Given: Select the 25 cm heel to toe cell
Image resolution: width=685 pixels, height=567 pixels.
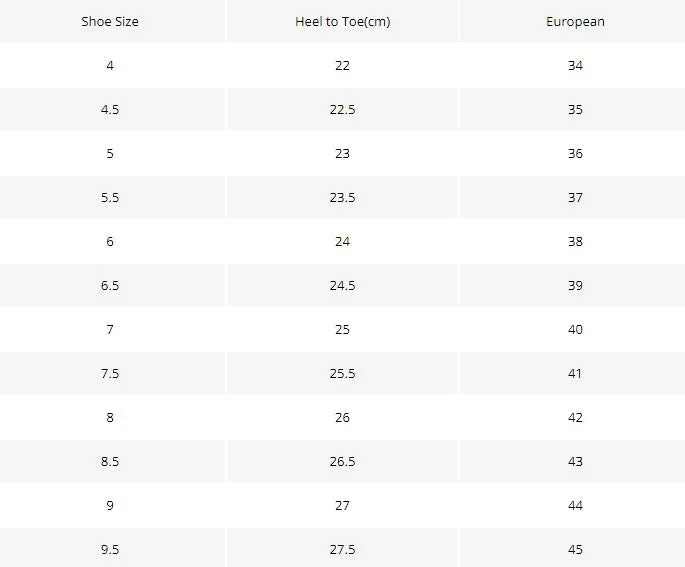Looking at the screenshot, I should pos(342,329).
